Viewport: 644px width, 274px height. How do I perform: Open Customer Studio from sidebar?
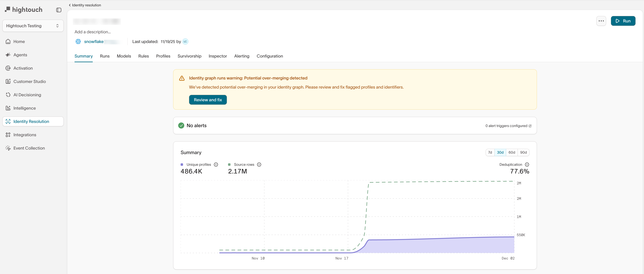29,81
